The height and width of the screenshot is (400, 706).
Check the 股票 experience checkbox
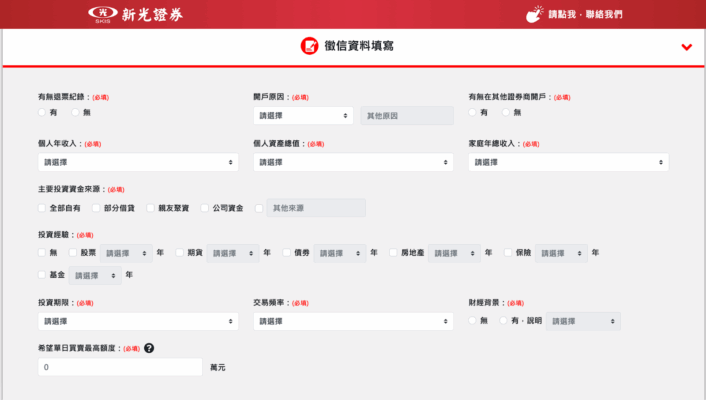coord(73,252)
